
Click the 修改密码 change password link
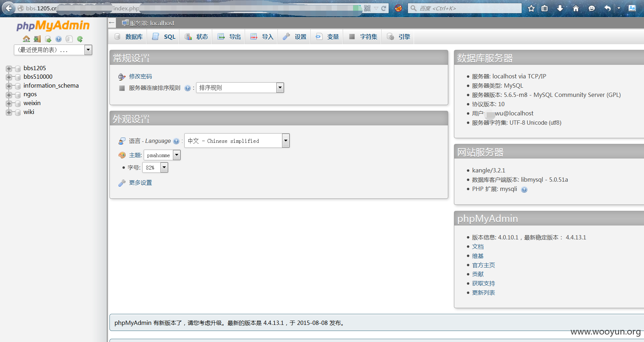coord(140,76)
